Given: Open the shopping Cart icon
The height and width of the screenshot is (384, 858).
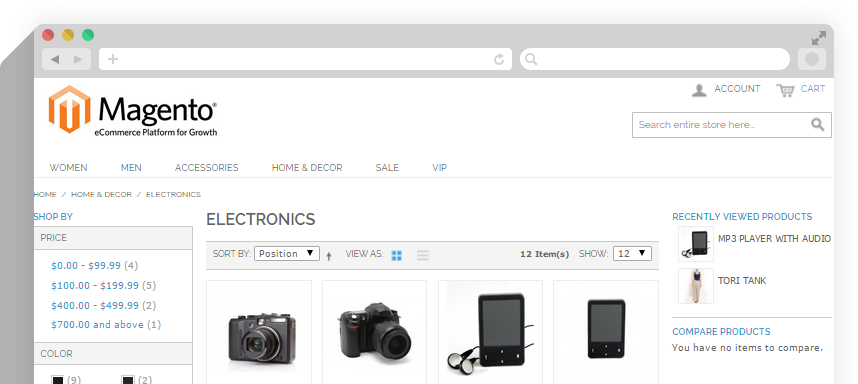Looking at the screenshot, I should [x=785, y=90].
